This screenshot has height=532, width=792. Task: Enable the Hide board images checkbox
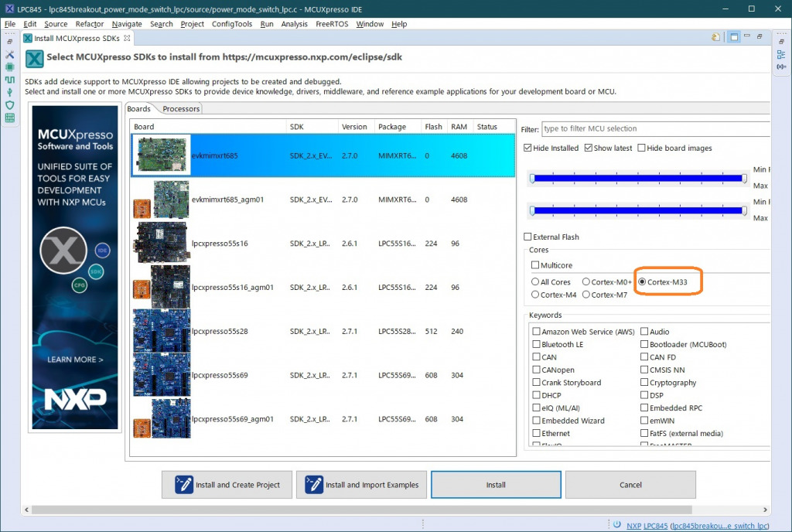(x=642, y=148)
